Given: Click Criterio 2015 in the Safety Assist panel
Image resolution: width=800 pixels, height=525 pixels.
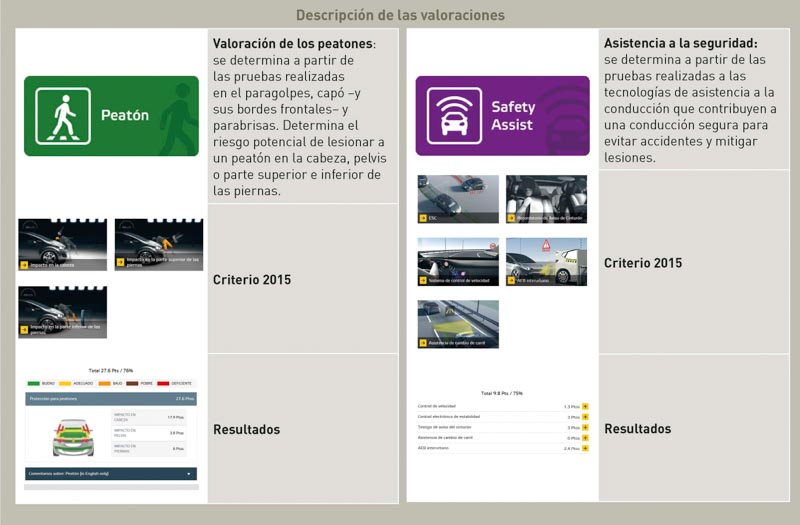Looking at the screenshot, I should point(643,263).
